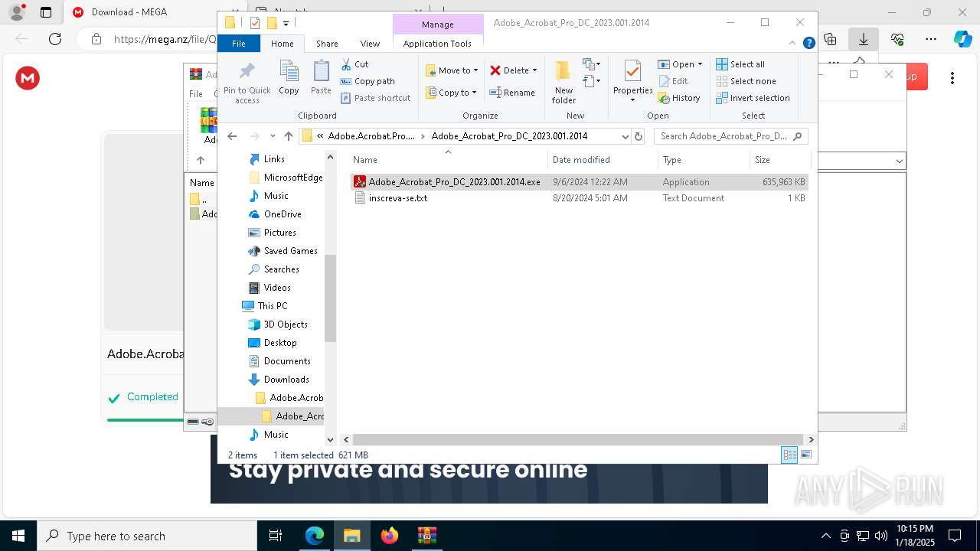Reload the MEGA page in Edge

55,39
